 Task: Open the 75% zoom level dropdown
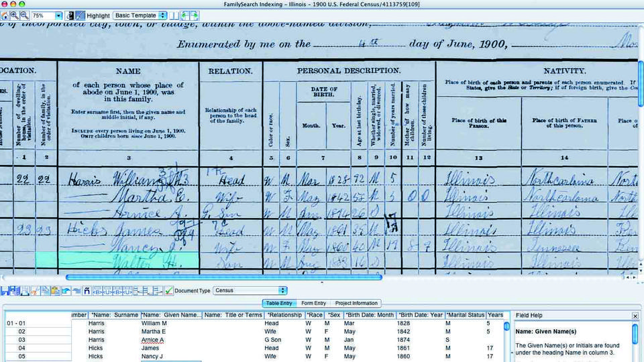tap(58, 15)
